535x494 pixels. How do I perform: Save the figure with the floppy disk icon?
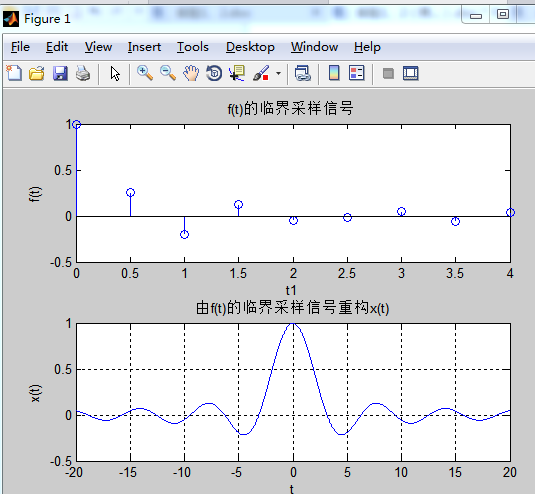(60, 73)
